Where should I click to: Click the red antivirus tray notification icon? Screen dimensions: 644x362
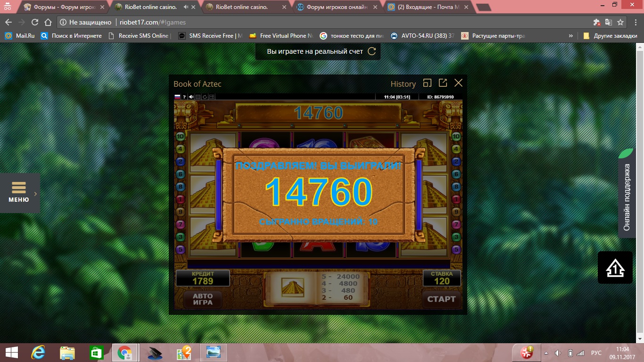(x=527, y=353)
